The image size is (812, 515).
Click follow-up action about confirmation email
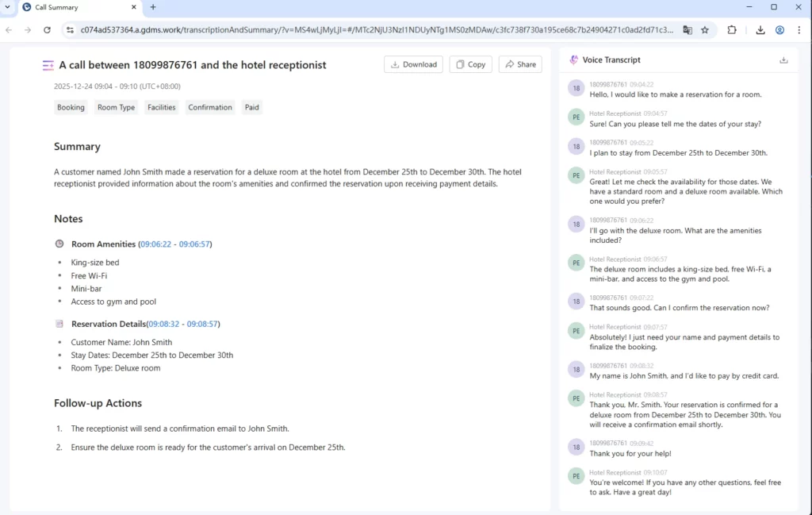pos(180,429)
